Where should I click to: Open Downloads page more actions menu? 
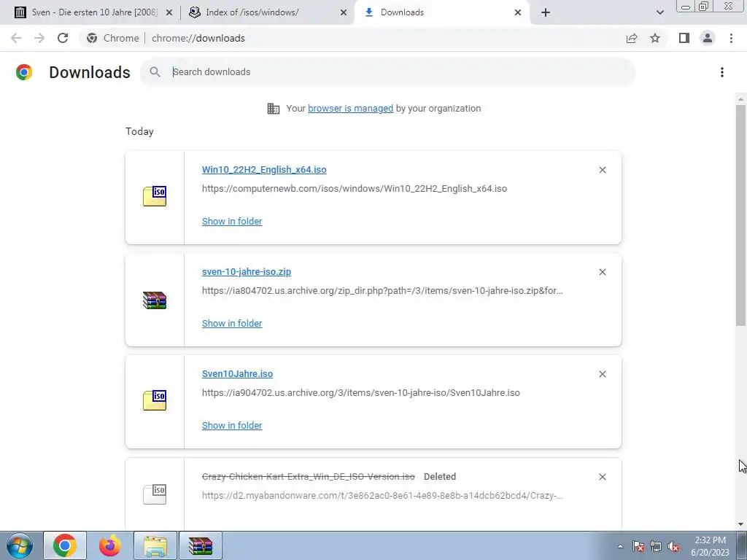click(721, 72)
